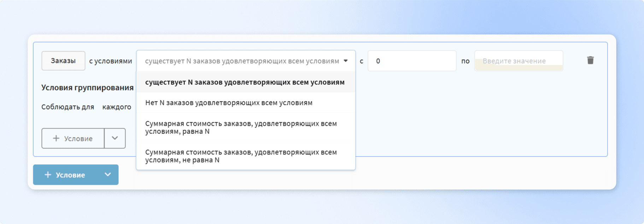This screenshot has width=644, height=224.
Task: Select 'Суммарная стоимость заказов… равна N' option
Action: (x=246, y=127)
